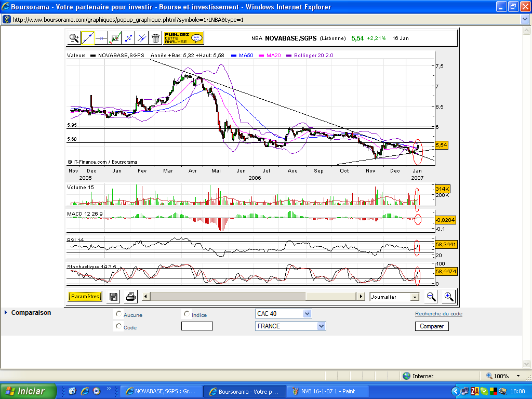Screen dimensions: 532x399
Task: Click the 314K volume value label
Action: pos(443,189)
